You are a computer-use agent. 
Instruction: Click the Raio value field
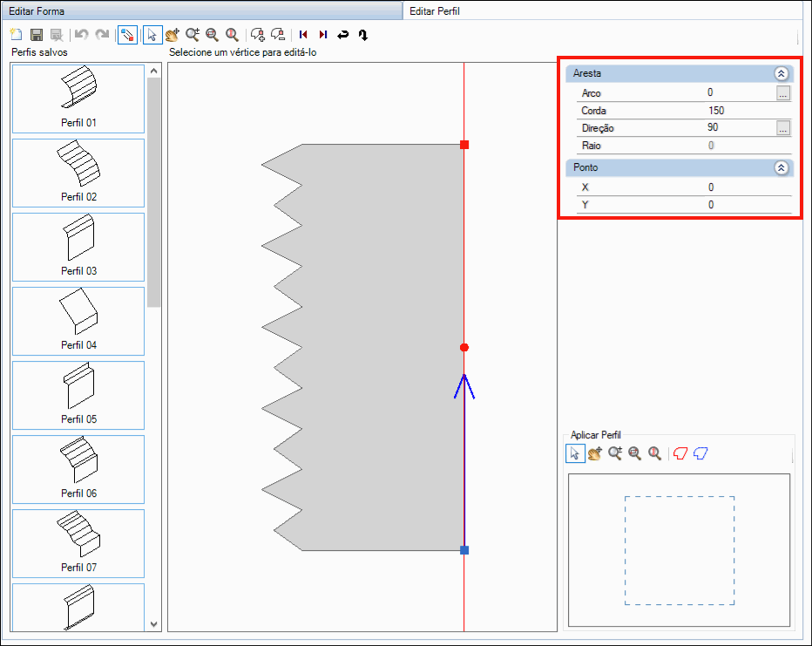748,145
